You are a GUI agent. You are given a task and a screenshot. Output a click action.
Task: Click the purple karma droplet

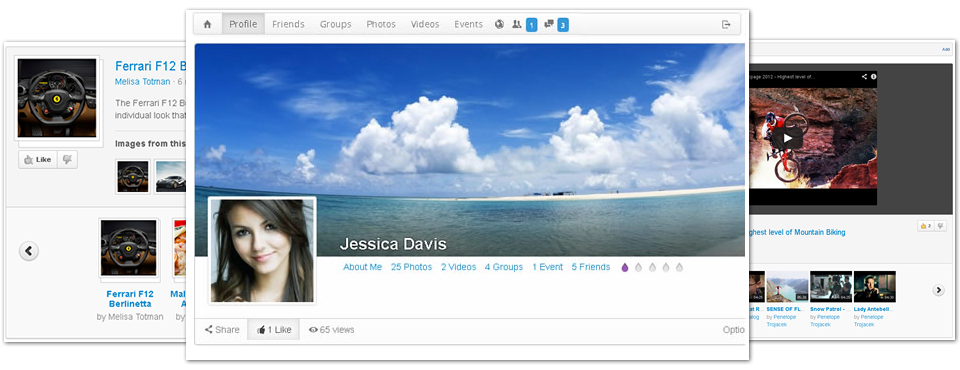[x=625, y=268]
